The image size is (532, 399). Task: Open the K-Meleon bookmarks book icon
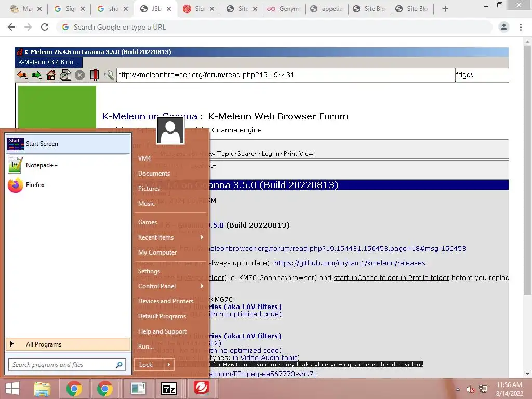click(x=95, y=75)
